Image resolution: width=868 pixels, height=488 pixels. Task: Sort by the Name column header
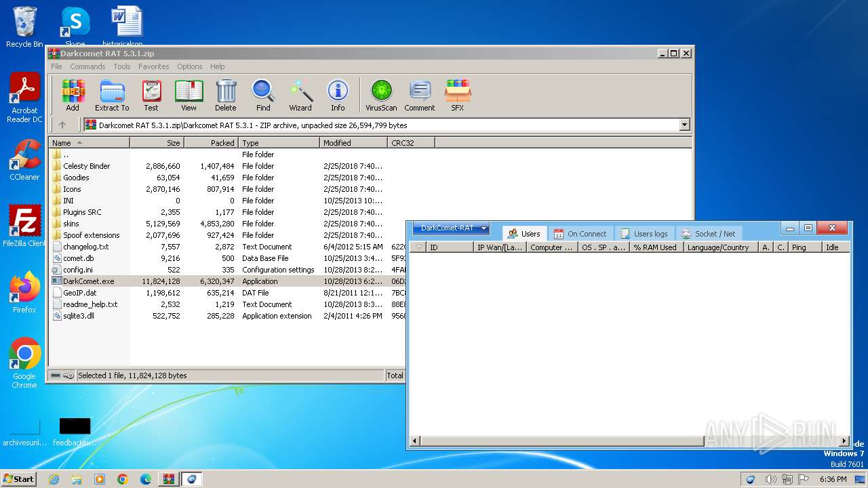[89, 143]
